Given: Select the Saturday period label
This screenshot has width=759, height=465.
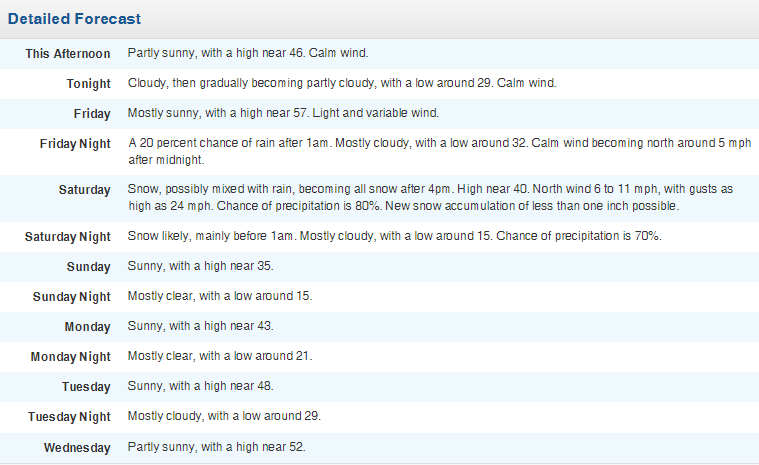Looking at the screenshot, I should 84,189.
